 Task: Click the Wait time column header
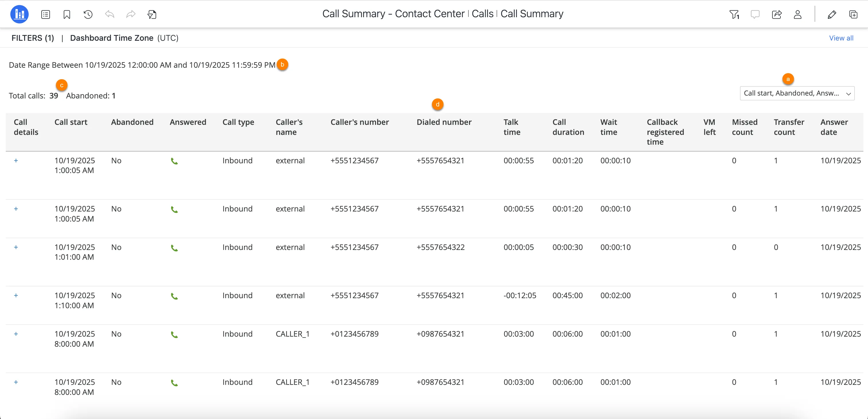coord(609,127)
